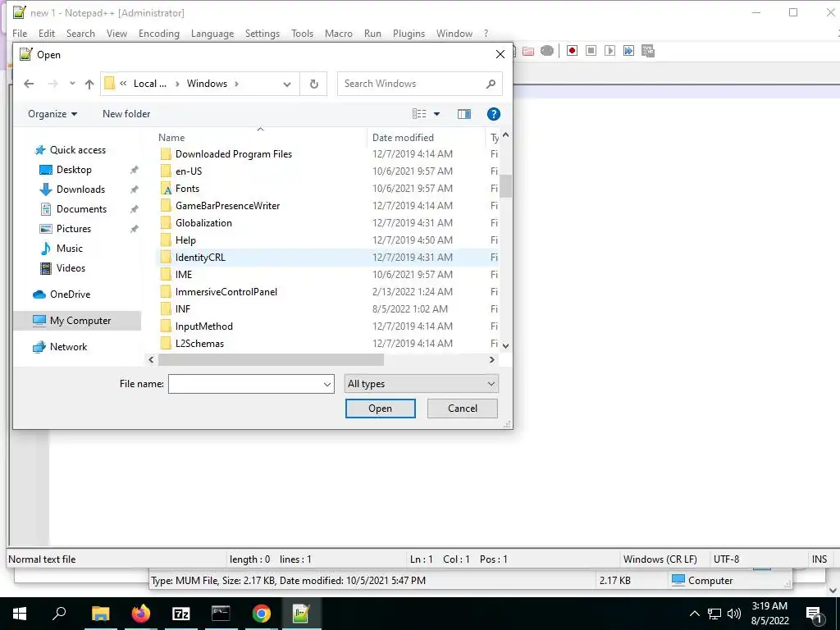Select Network in navigation pane
Screen dimensions: 840x630
click(x=68, y=347)
